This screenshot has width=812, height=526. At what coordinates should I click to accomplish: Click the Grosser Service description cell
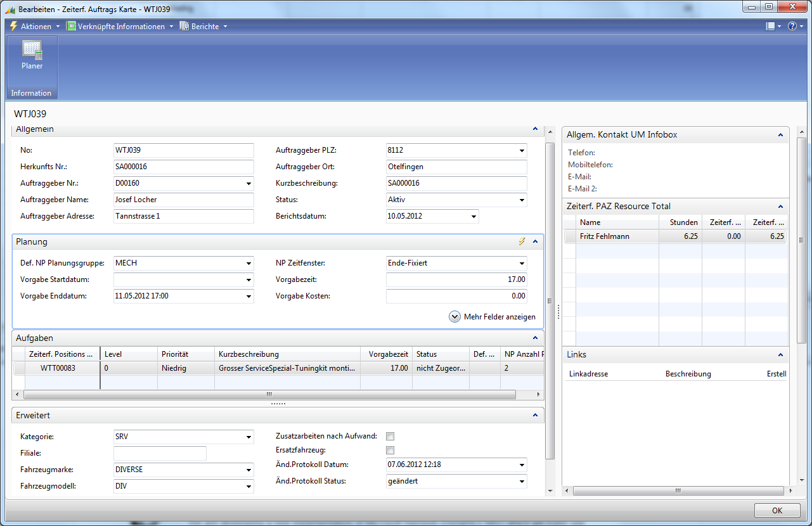tap(287, 368)
